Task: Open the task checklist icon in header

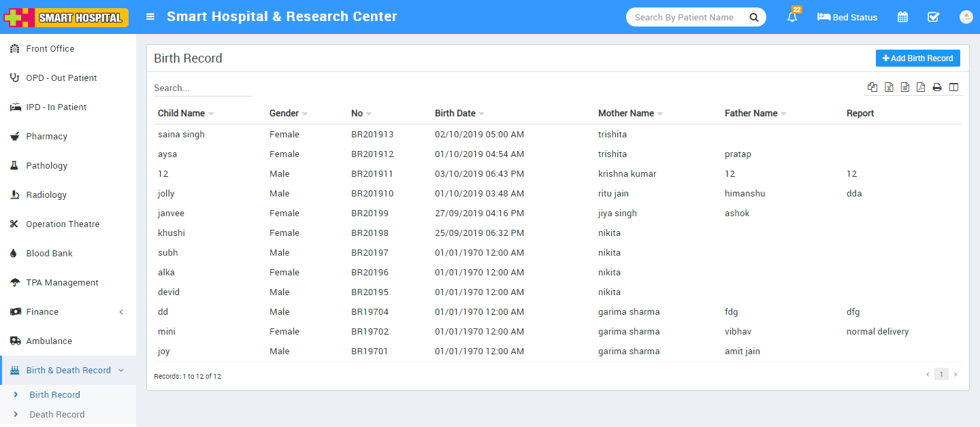Action: (933, 17)
